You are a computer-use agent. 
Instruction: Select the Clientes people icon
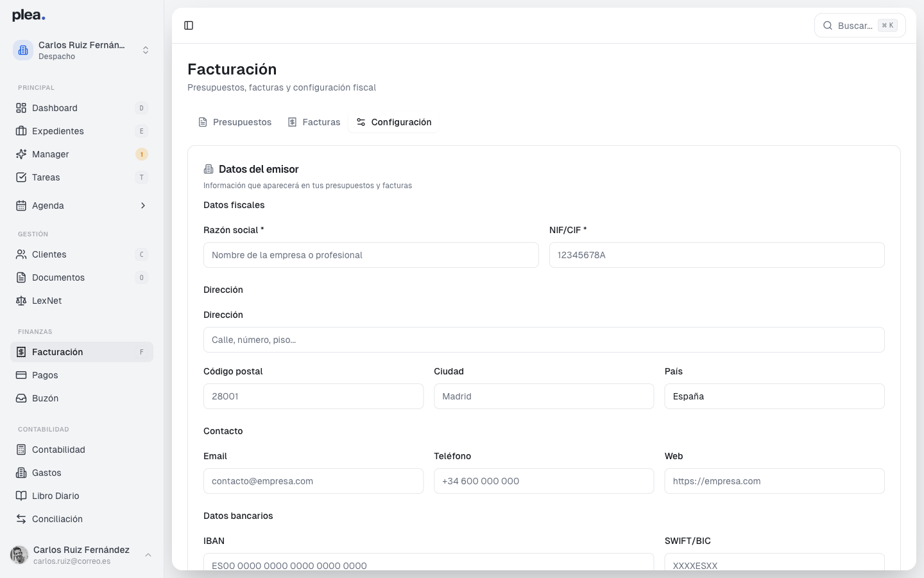[21, 254]
